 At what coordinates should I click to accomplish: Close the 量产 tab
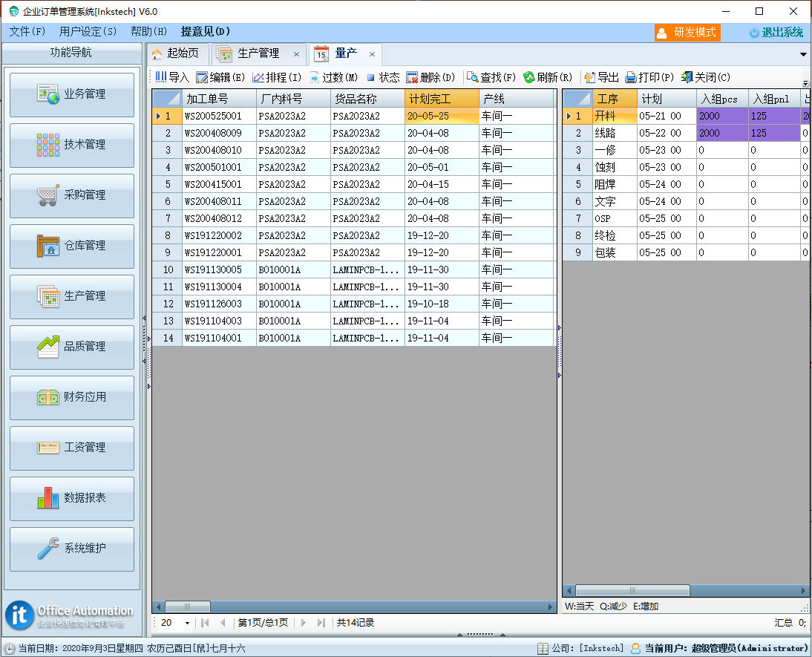click(x=373, y=54)
